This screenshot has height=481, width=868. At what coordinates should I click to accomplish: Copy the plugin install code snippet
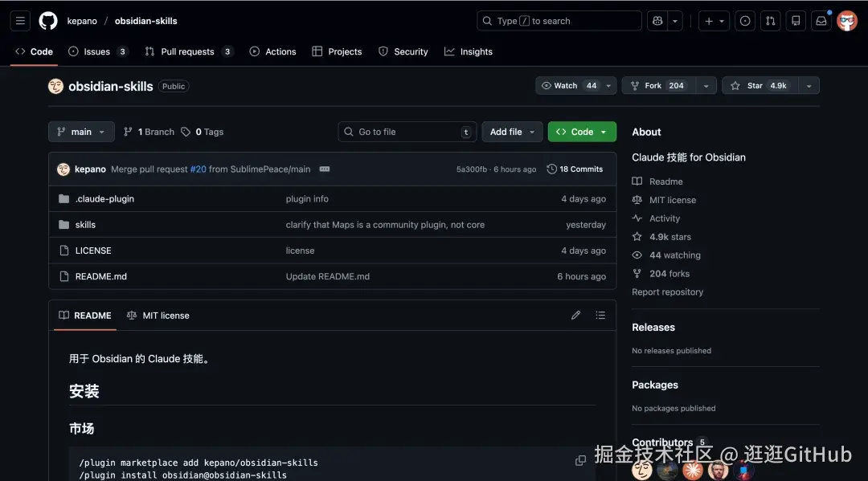tap(580, 460)
